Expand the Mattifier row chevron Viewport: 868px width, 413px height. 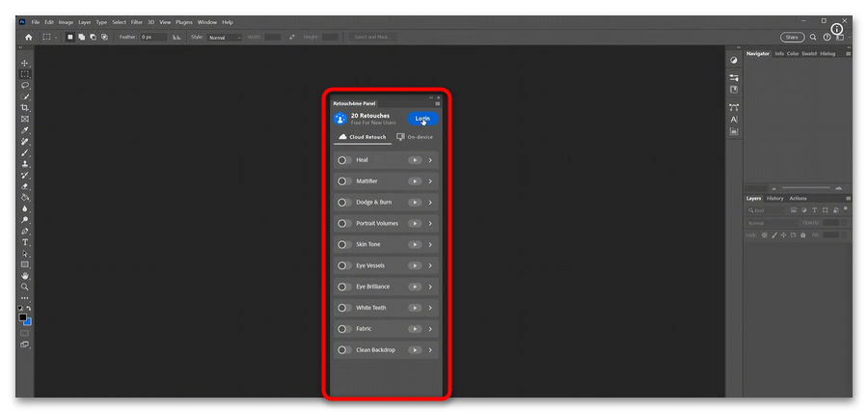click(x=430, y=181)
